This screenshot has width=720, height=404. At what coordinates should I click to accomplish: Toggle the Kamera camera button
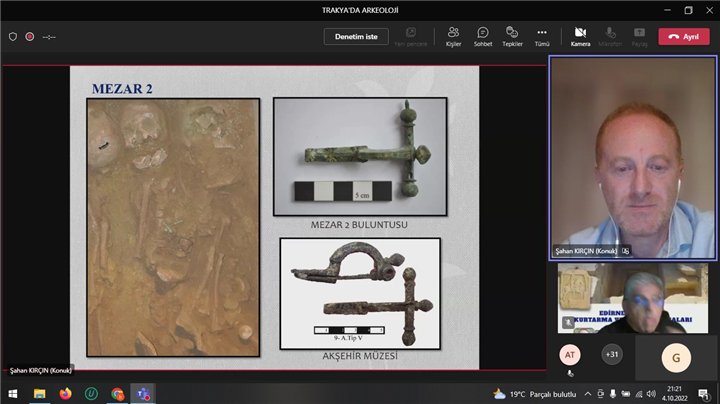580,36
